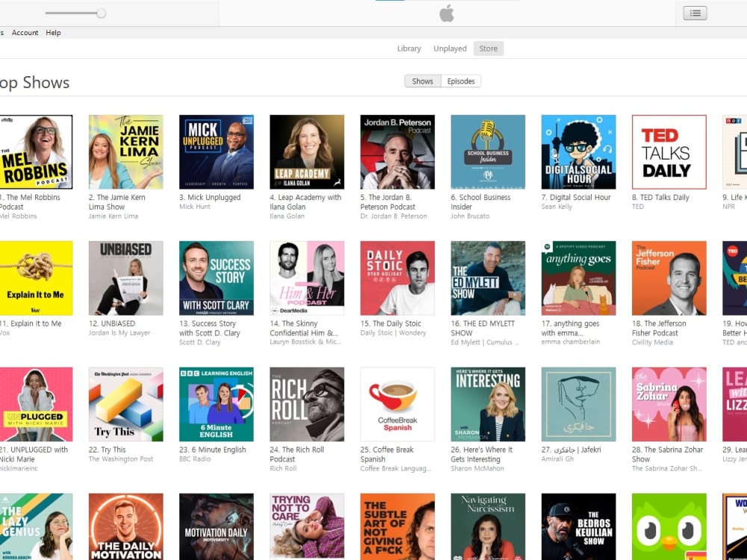Click the '12. UNBIASED' title link
747x560 pixels.
(x=111, y=323)
